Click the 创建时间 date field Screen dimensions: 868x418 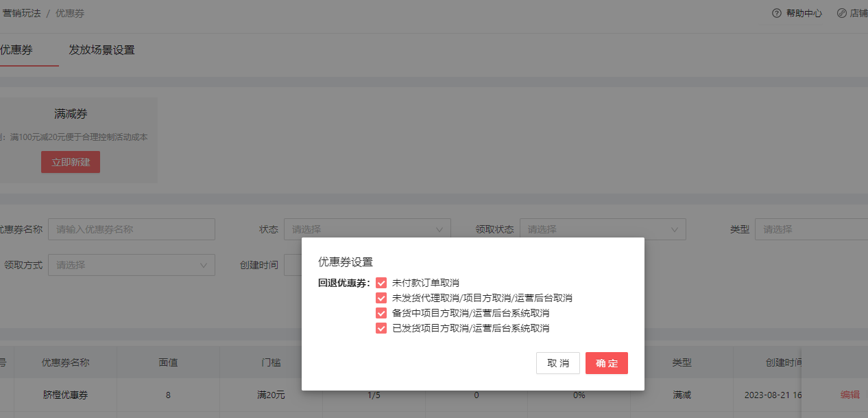pos(293,265)
